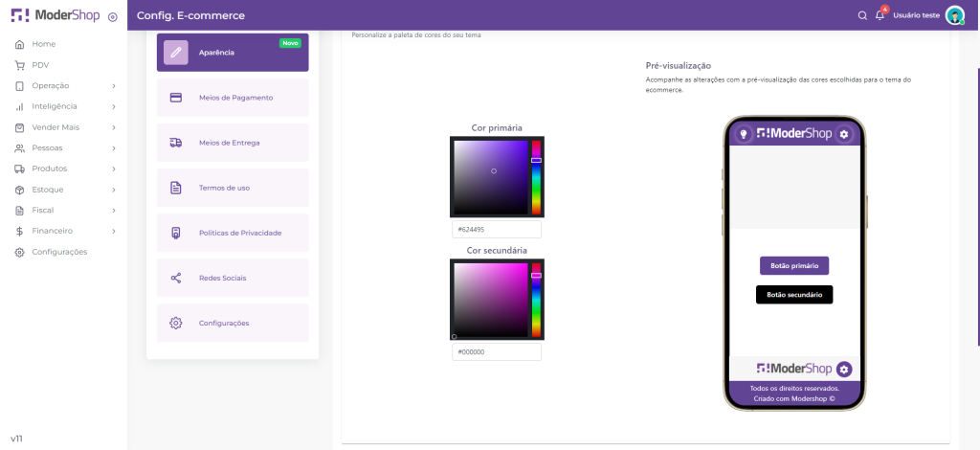980x450 pixels.
Task: Click the user avatar picture
Action: [954, 15]
